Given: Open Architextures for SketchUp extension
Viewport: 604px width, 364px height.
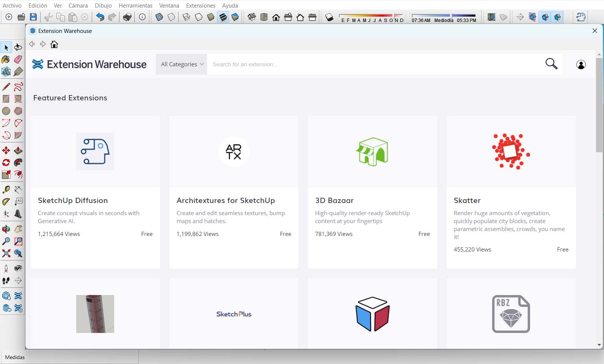Looking at the screenshot, I should click(x=234, y=192).
